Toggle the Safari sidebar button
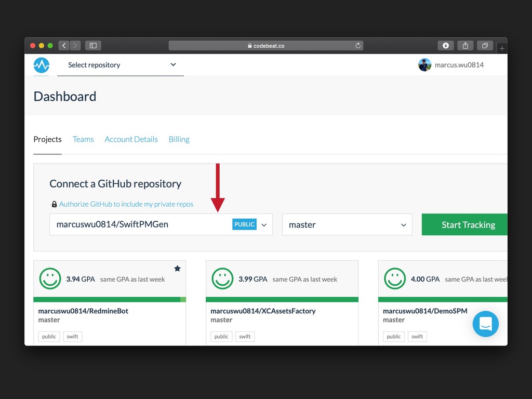Screen dimensions: 532x399 click(93, 46)
